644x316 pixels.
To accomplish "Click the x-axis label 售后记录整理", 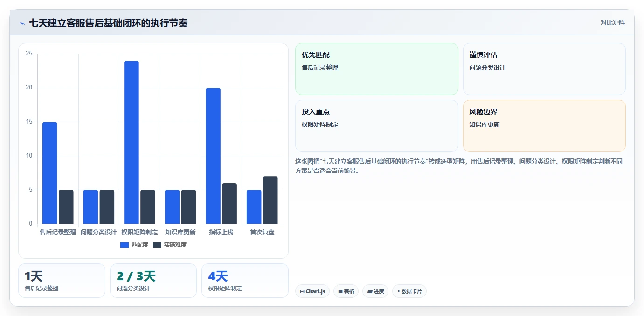I will click(x=58, y=232).
